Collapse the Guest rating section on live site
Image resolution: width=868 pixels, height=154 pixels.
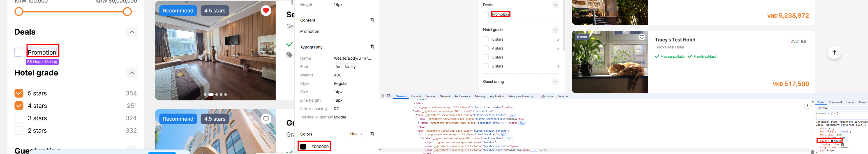tap(555, 81)
